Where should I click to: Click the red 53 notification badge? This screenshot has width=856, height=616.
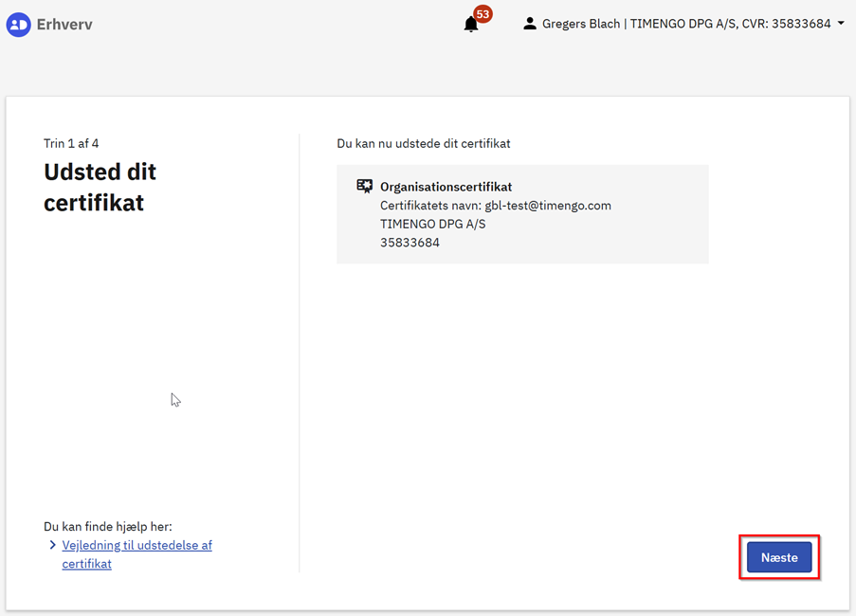point(483,14)
